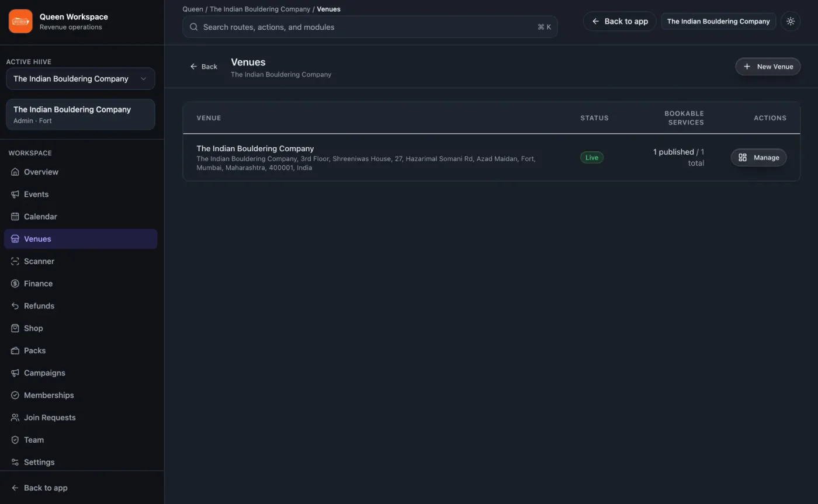Viewport: 818px width, 504px height.
Task: Go to Memberships menu item
Action: [81, 395]
